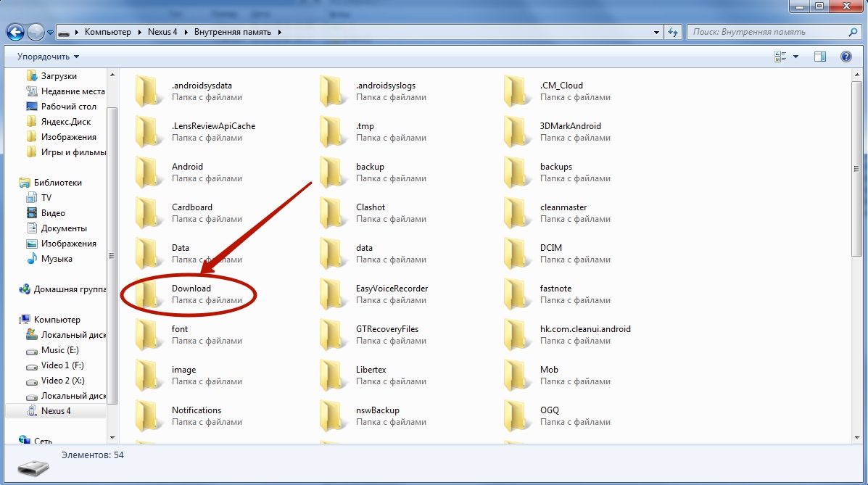Image resolution: width=868 pixels, height=485 pixels.
Task: Select 'Video 1 (F:)' drive in the sidebar
Action: click(62, 365)
